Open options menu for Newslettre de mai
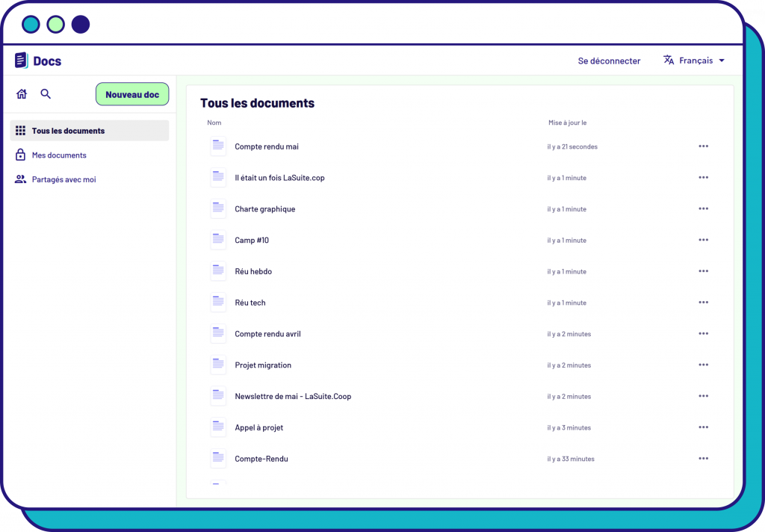This screenshot has height=532, width=765. coord(703,396)
